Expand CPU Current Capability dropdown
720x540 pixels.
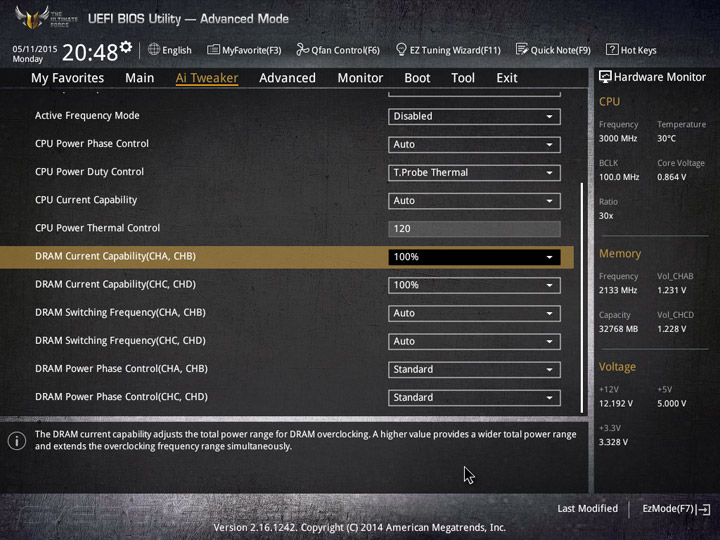coord(474,201)
